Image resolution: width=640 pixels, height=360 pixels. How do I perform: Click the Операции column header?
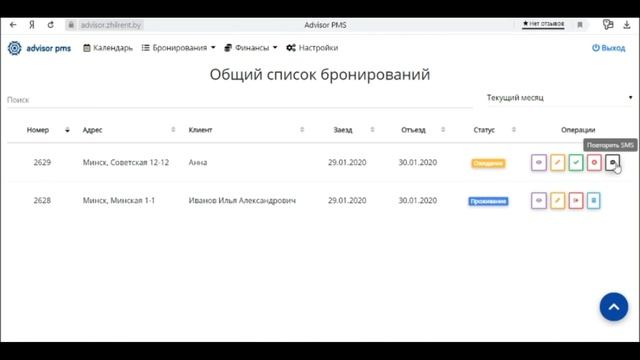click(578, 130)
